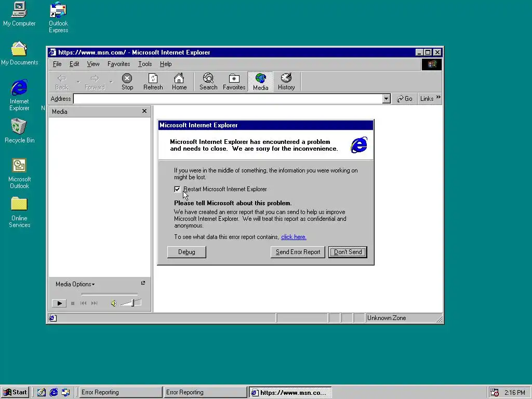Expand the Address bar dropdown
Viewport: 532px width, 399px height.
pyautogui.click(x=386, y=99)
